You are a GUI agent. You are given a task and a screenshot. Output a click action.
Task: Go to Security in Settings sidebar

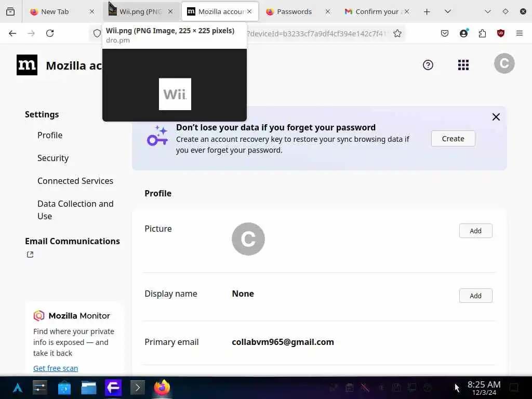pyautogui.click(x=53, y=158)
